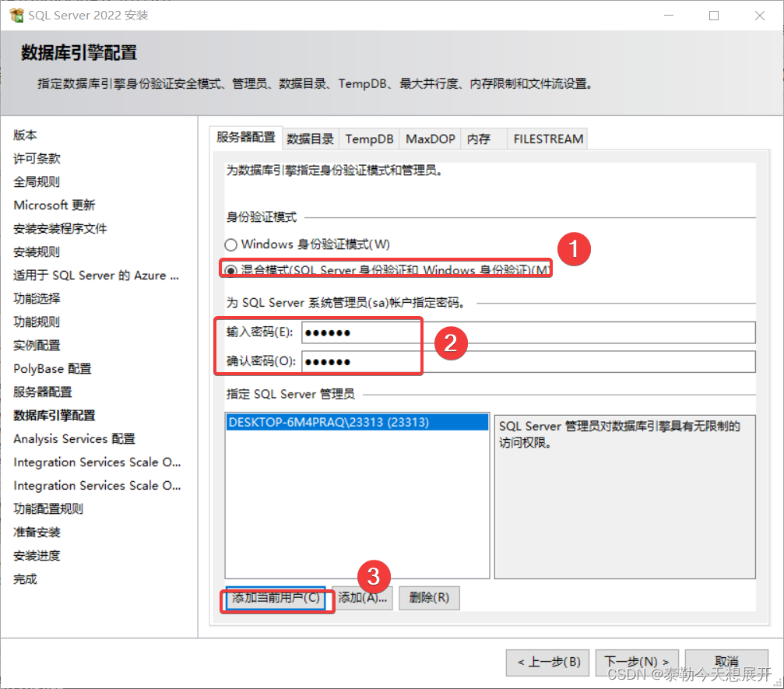This screenshot has width=784, height=689.
Task: Go back with 上一步(B) button
Action: tap(547, 663)
